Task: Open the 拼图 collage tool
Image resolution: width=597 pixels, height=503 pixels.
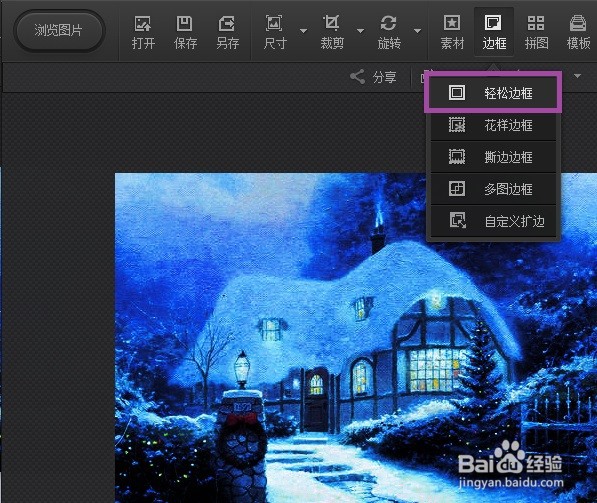Action: point(536,33)
